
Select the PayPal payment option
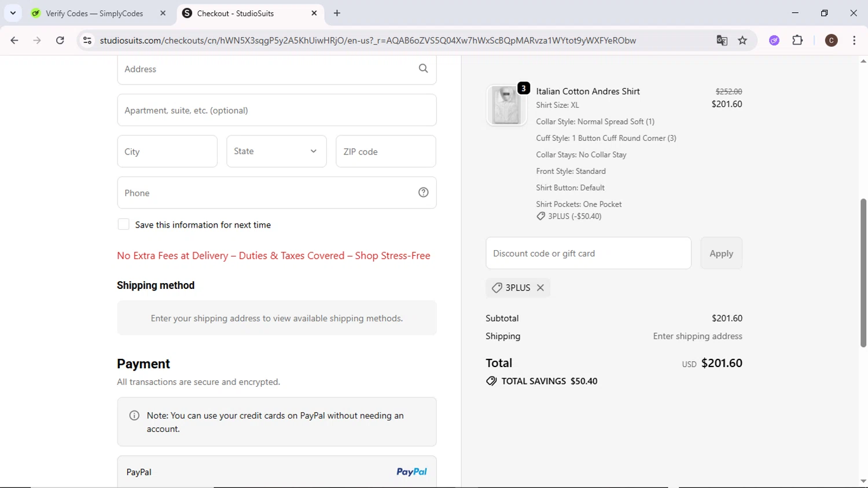(277, 472)
